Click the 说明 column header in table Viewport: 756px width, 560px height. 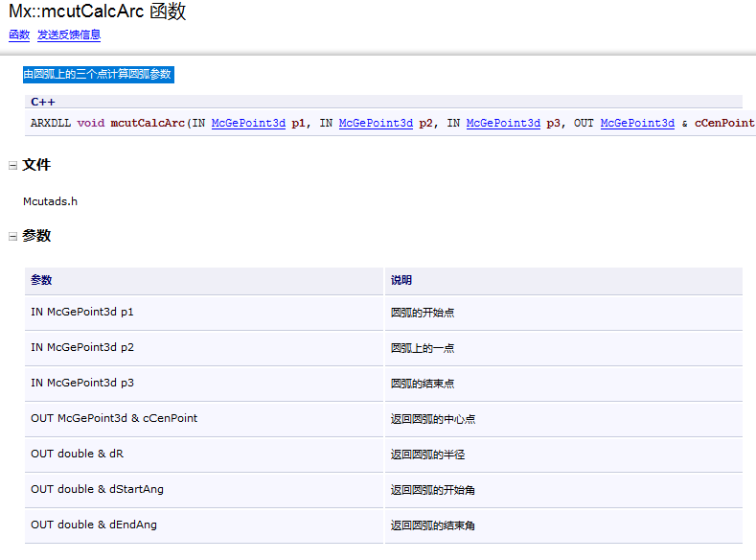pyautogui.click(x=401, y=280)
